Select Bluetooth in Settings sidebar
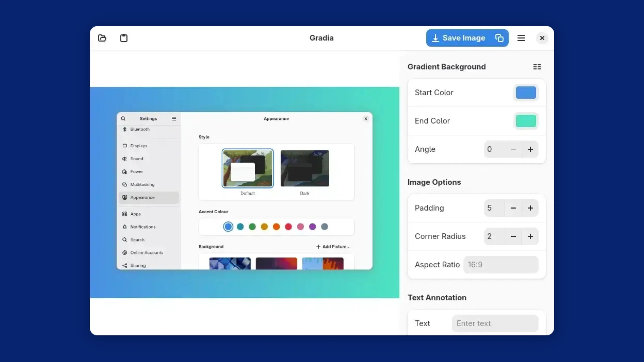 click(149, 129)
